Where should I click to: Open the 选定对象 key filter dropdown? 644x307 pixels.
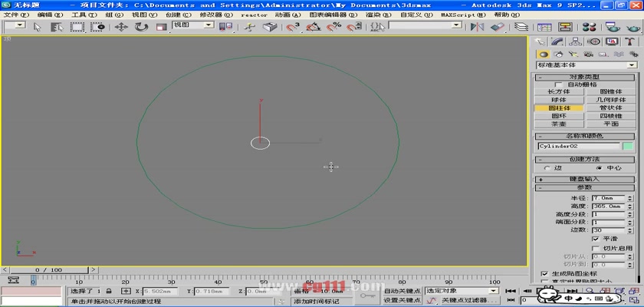click(462, 291)
